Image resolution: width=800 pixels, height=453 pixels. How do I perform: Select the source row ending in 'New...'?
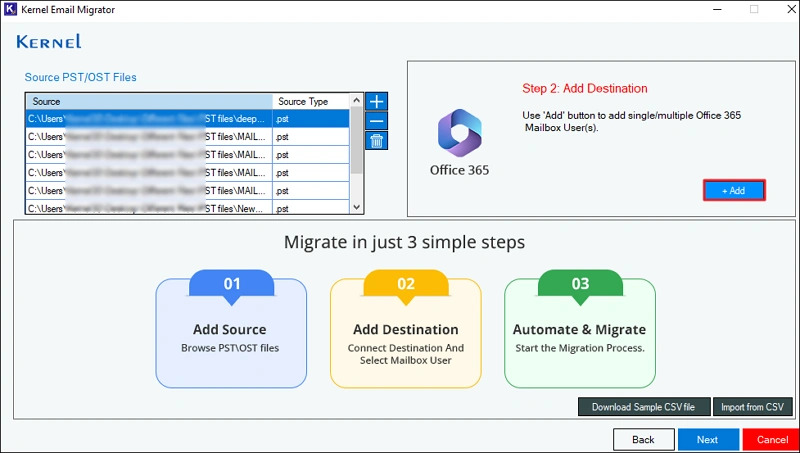coord(187,208)
